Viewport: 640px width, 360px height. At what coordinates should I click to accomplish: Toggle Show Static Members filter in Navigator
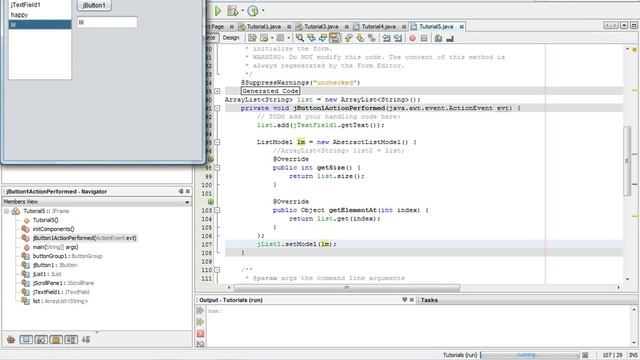pos(41,339)
